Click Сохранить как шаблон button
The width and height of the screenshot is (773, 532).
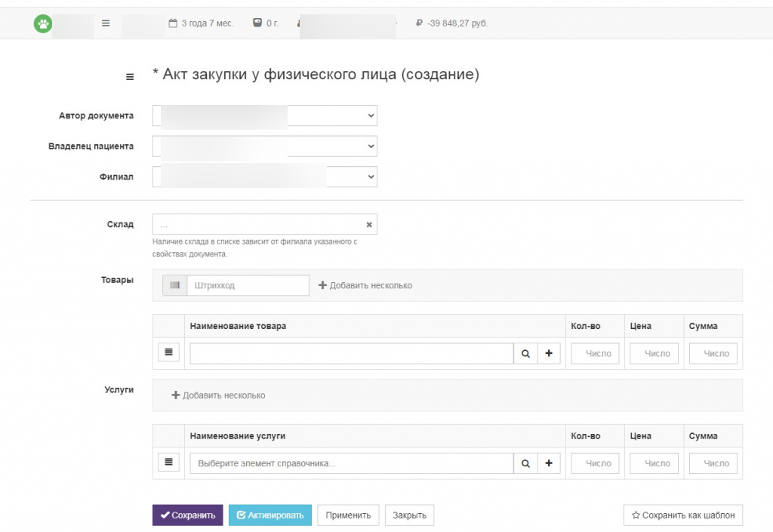(682, 515)
